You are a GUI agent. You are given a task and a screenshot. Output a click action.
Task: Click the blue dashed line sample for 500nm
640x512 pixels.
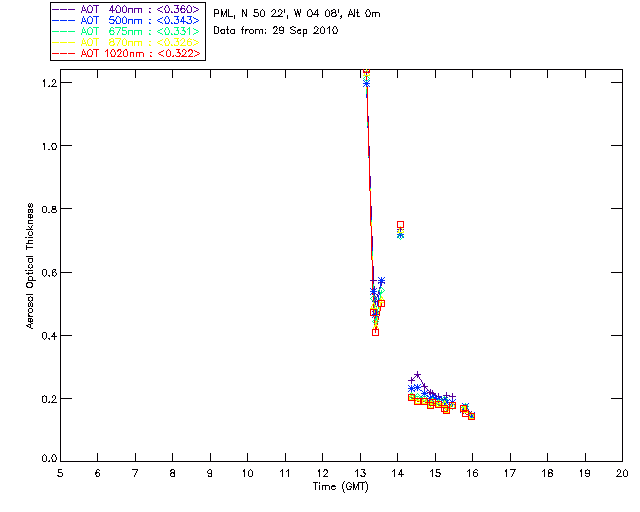coord(64,20)
